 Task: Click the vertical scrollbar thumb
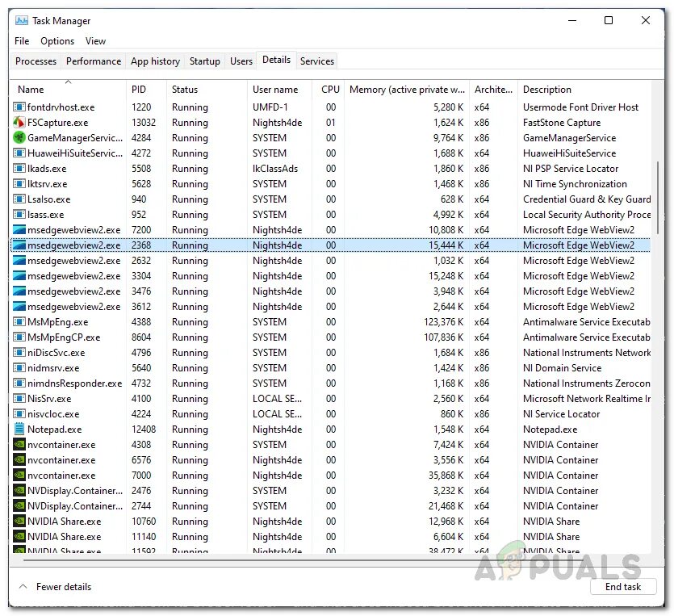[658, 198]
